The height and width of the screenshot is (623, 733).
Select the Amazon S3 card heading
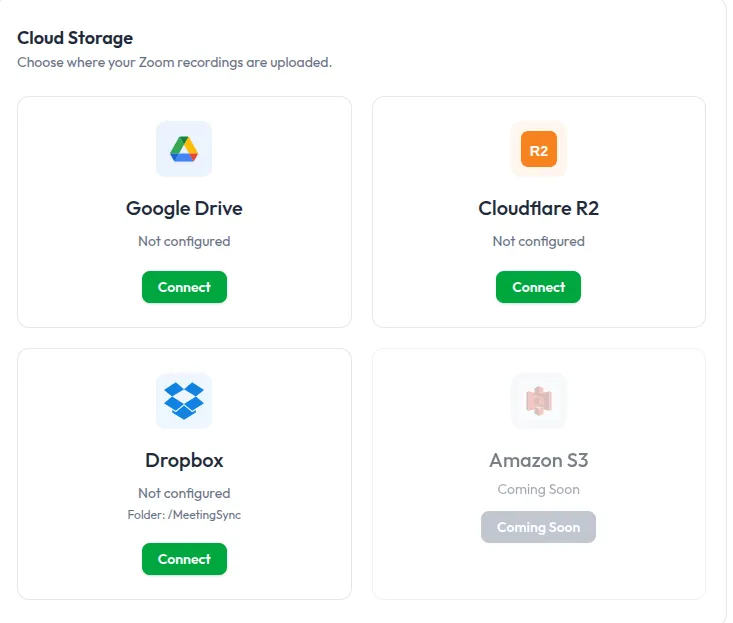[x=539, y=461]
